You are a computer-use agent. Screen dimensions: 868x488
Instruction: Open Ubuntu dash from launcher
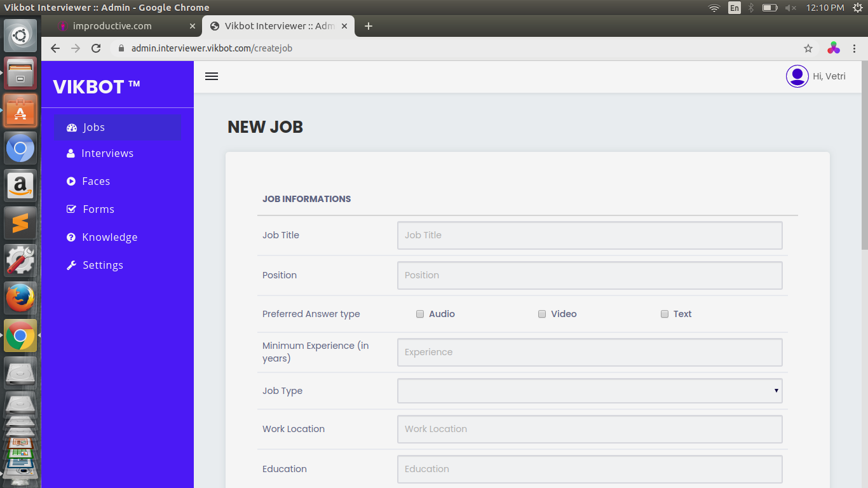pyautogui.click(x=20, y=36)
